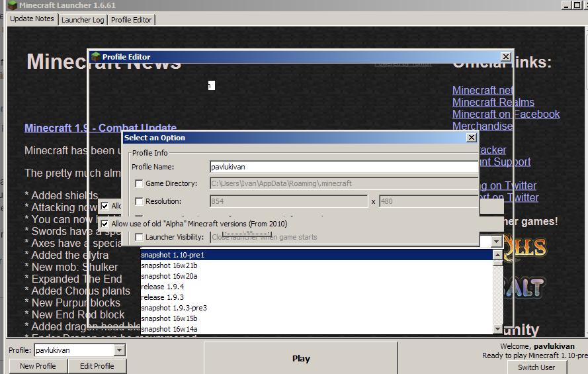Click the Scrolls game logo
This screenshot has height=374, width=588.
click(x=525, y=247)
